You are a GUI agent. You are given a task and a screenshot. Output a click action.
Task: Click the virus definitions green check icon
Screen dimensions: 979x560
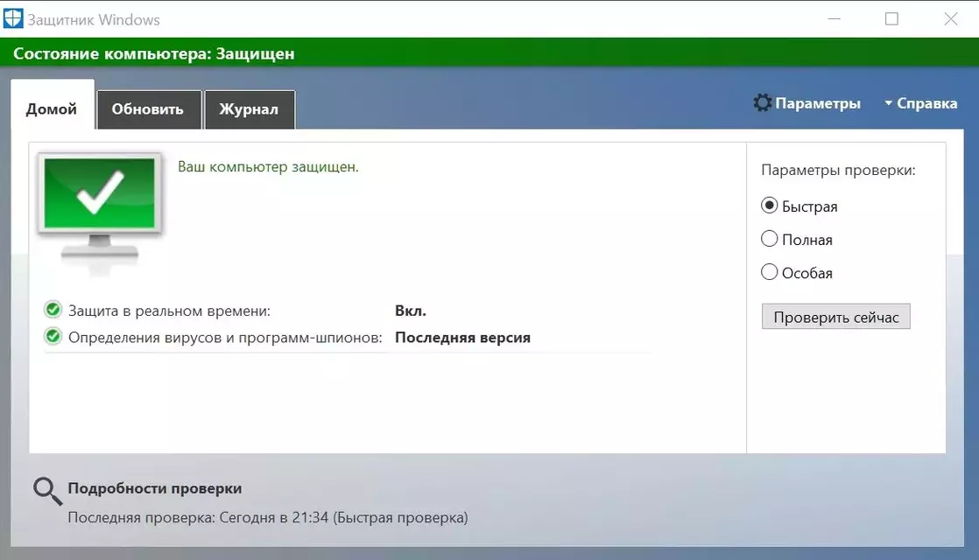[53, 337]
